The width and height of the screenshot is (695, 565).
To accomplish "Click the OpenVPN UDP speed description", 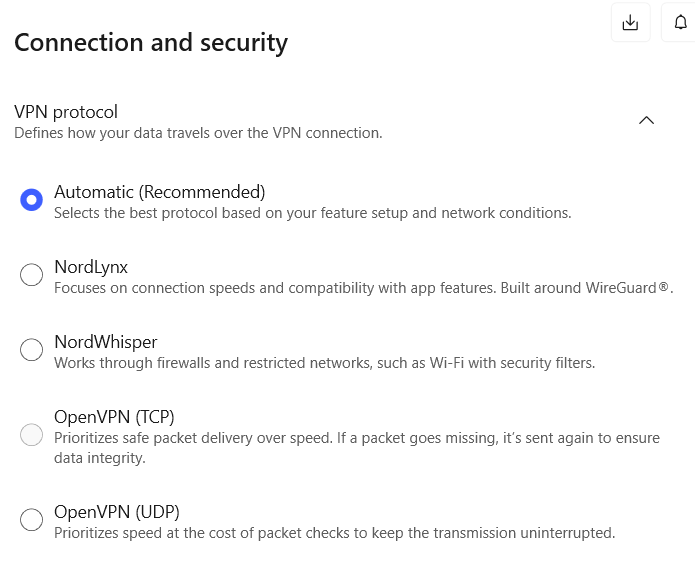I will [x=334, y=533].
